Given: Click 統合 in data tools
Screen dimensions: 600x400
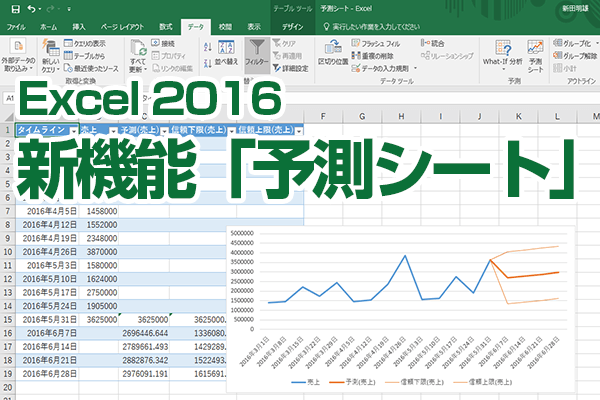Looking at the screenshot, I should [x=433, y=43].
